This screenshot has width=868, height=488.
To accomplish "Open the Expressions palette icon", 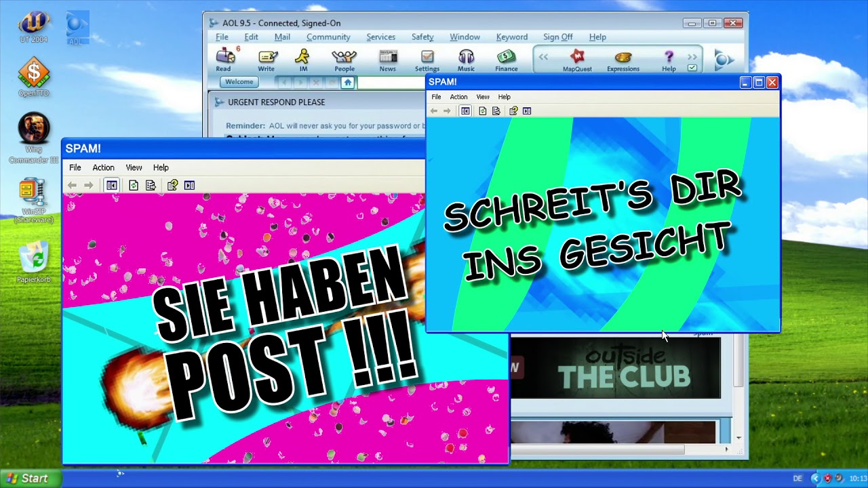I will pos(623,60).
